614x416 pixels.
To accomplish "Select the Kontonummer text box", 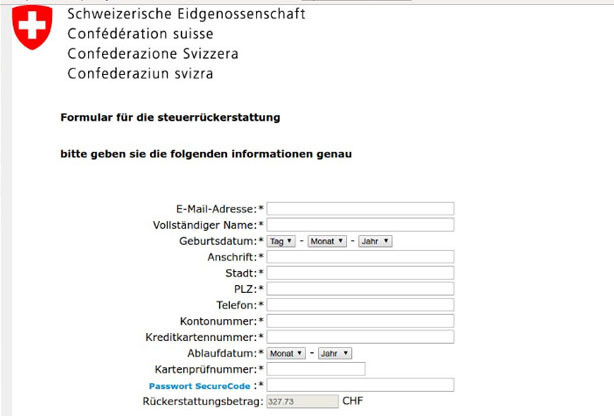I will point(360,321).
